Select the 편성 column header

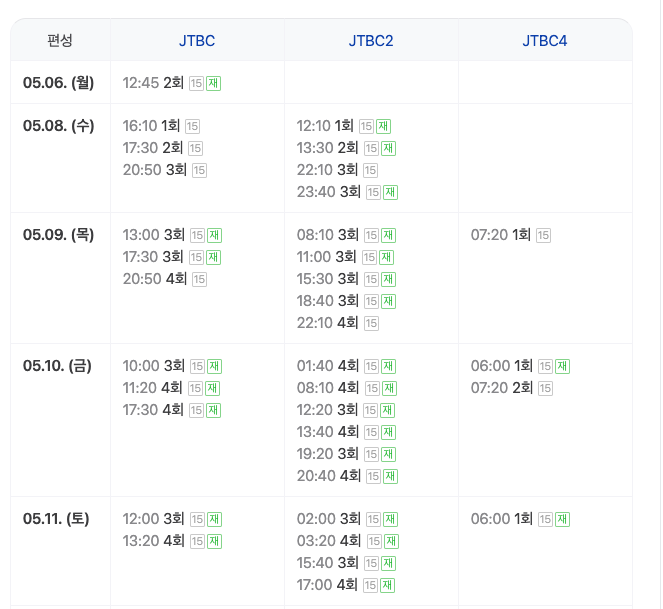coord(60,41)
